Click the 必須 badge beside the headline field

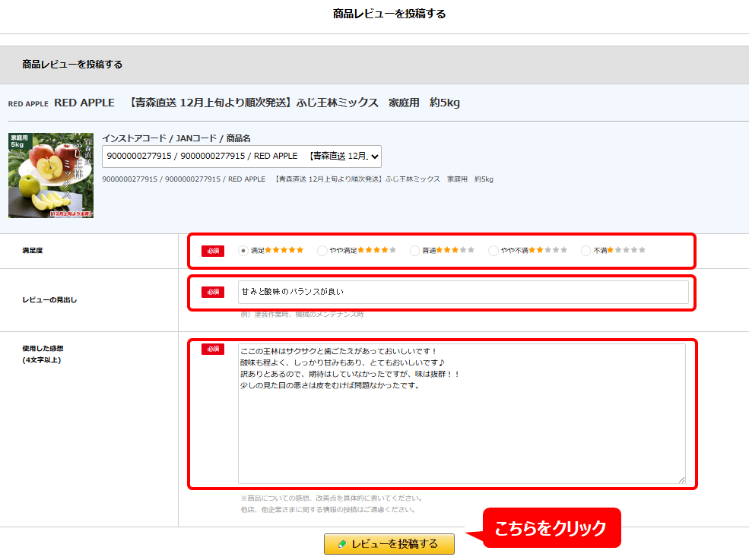pyautogui.click(x=213, y=292)
